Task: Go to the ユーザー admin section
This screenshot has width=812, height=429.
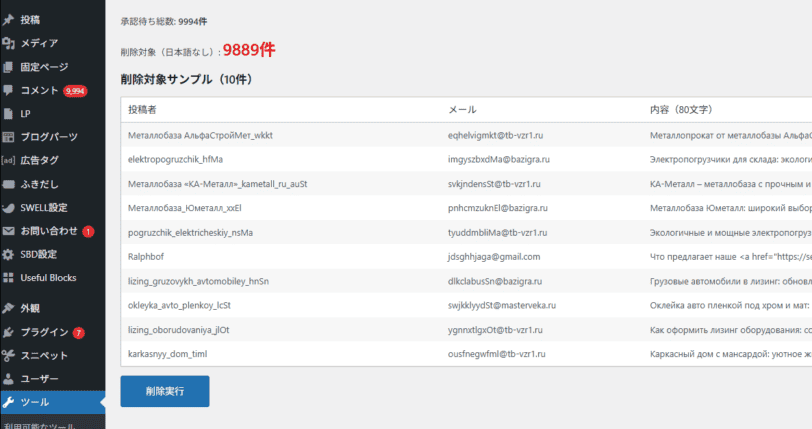Action: click(x=39, y=379)
